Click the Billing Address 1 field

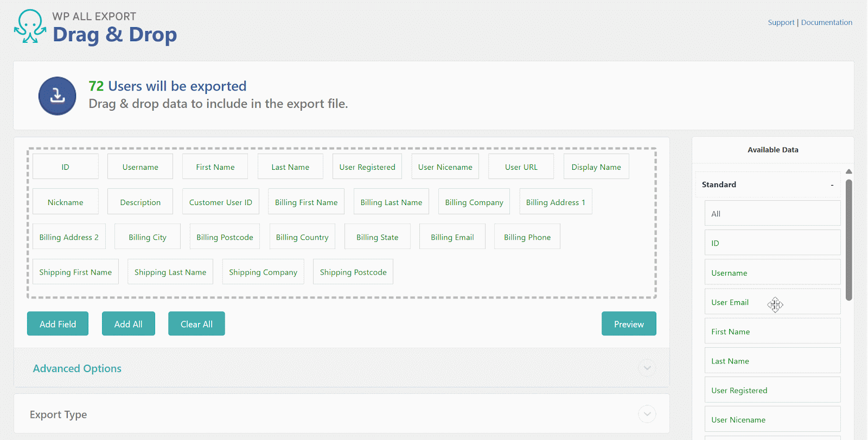(x=556, y=202)
